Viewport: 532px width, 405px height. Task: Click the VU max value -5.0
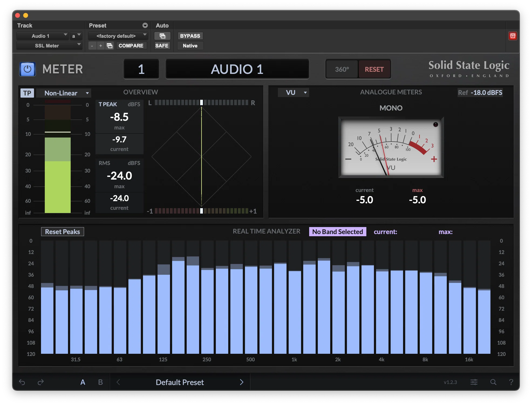coord(417,200)
